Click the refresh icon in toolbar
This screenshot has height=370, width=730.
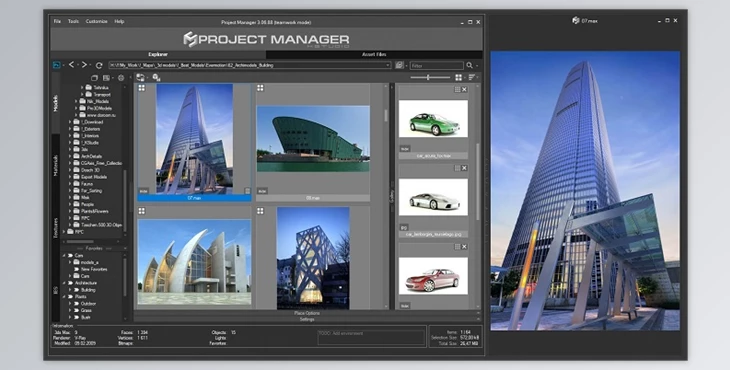tap(99, 66)
